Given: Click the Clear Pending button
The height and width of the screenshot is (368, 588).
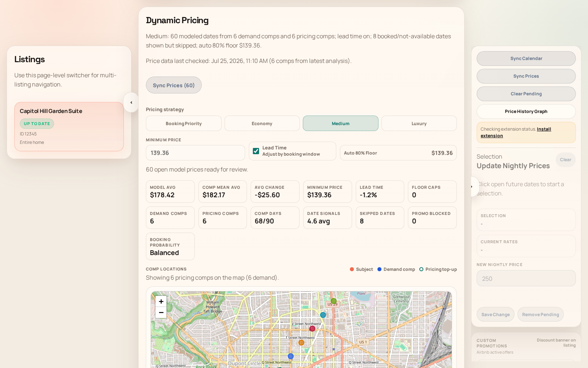Looking at the screenshot, I should click(x=526, y=94).
